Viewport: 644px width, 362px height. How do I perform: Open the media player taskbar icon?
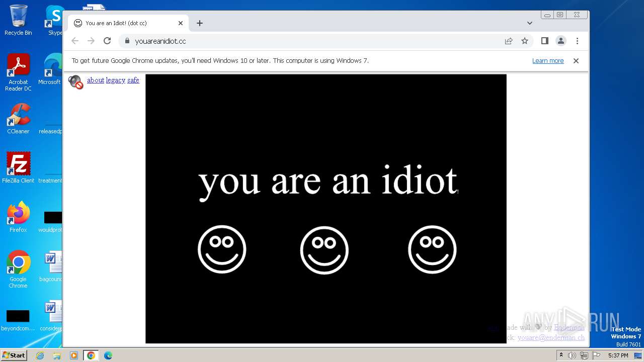pos(74,355)
